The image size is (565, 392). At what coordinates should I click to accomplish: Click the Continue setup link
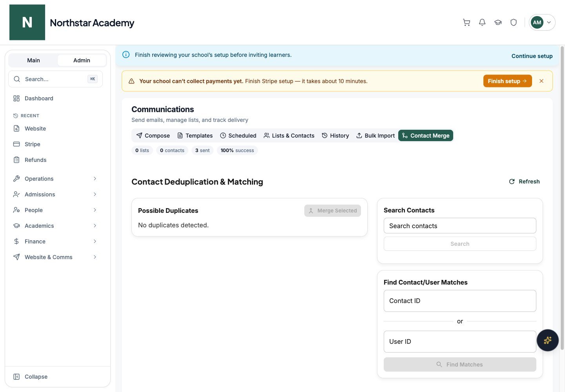coord(532,56)
